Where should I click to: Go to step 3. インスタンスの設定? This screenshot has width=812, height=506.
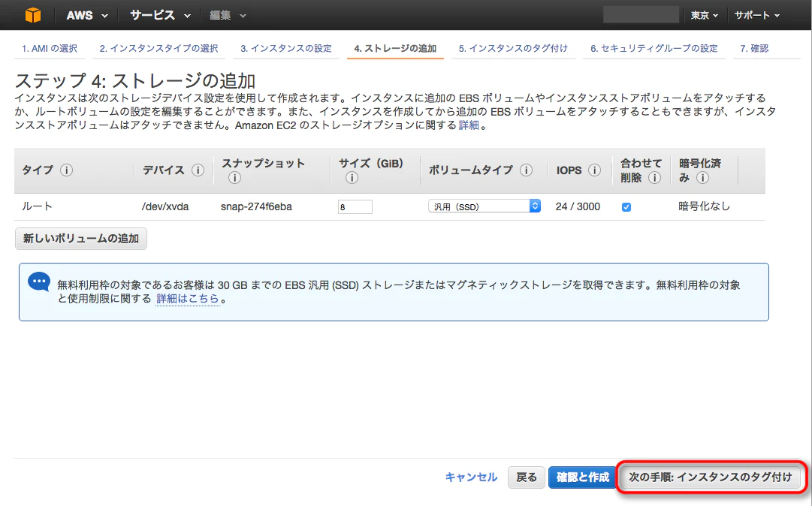[x=286, y=49]
